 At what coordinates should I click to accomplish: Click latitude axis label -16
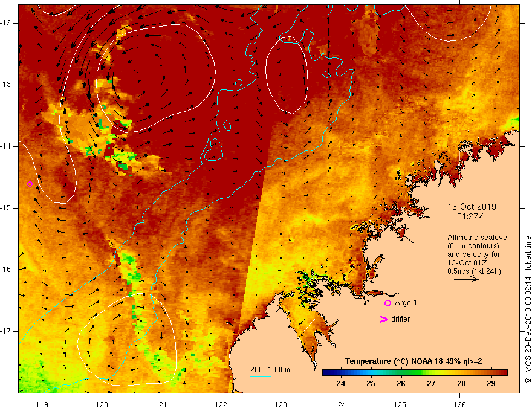tap(6, 270)
